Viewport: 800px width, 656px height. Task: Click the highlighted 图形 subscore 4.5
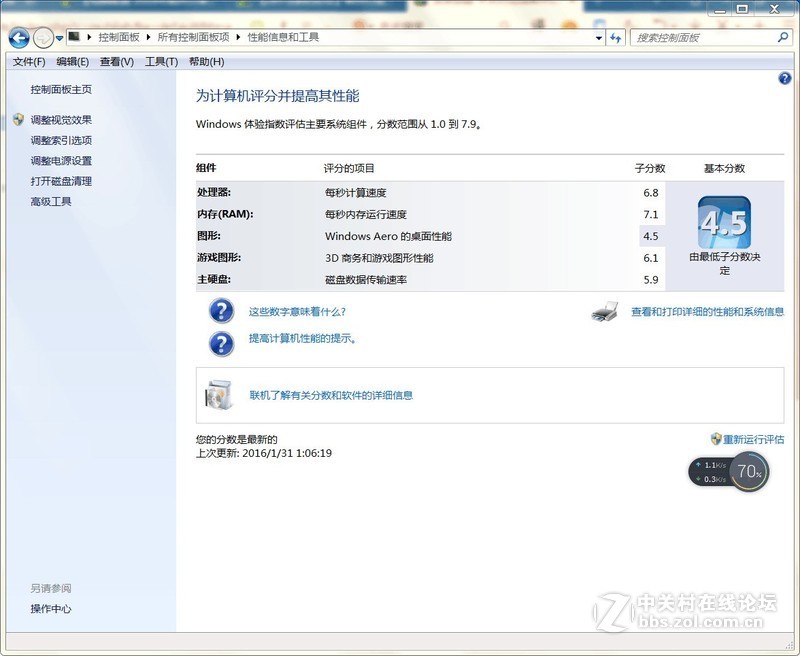(652, 236)
